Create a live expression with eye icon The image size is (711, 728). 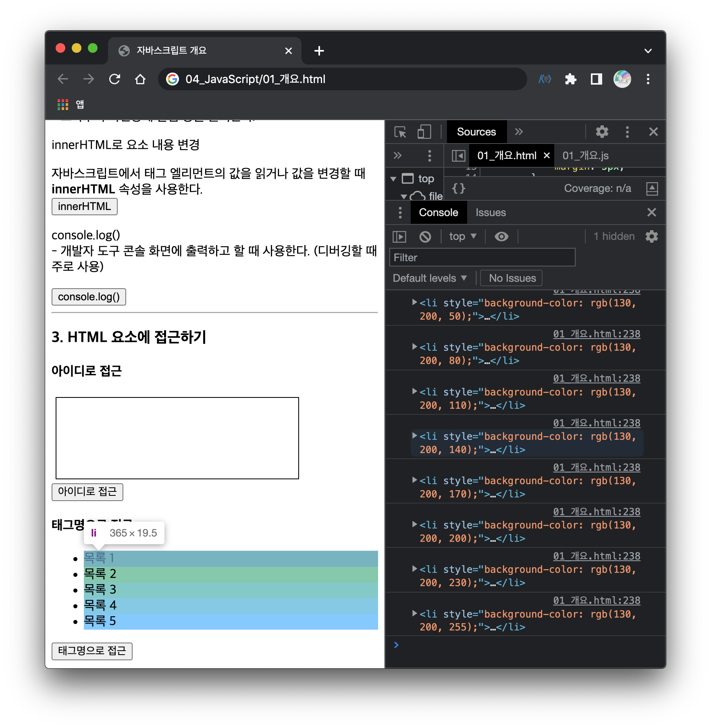click(x=501, y=237)
